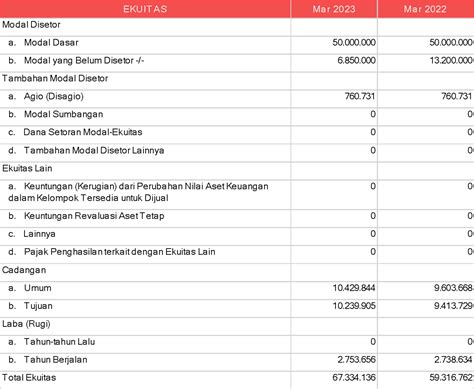Image resolution: width=474 pixels, height=389 pixels.
Task: Click the value 2.753.656
Action: click(356, 360)
